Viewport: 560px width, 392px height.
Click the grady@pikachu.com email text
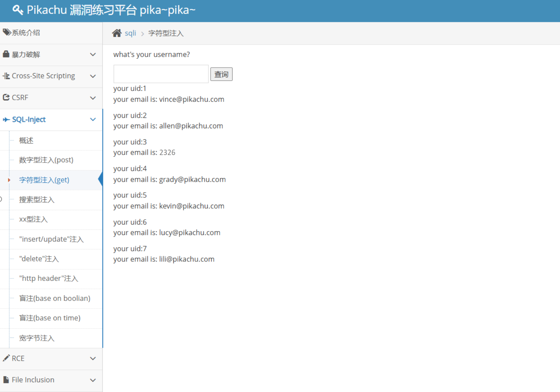tap(192, 180)
